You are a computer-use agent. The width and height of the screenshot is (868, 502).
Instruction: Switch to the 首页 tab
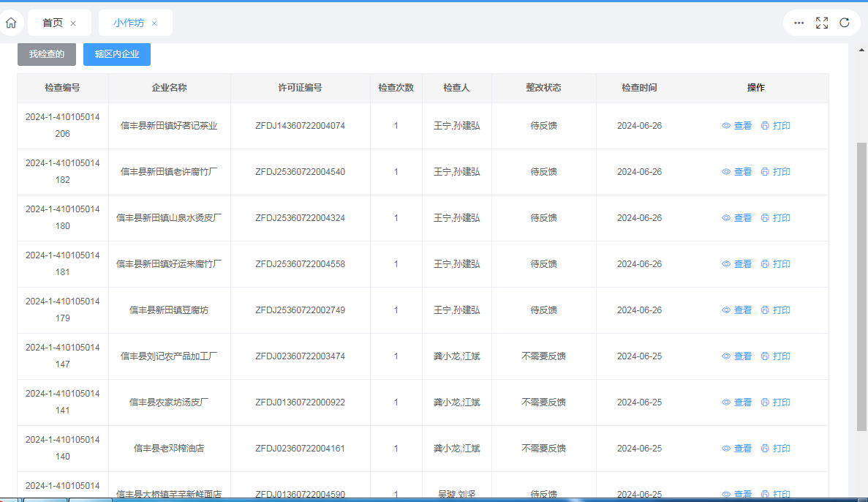click(x=53, y=23)
